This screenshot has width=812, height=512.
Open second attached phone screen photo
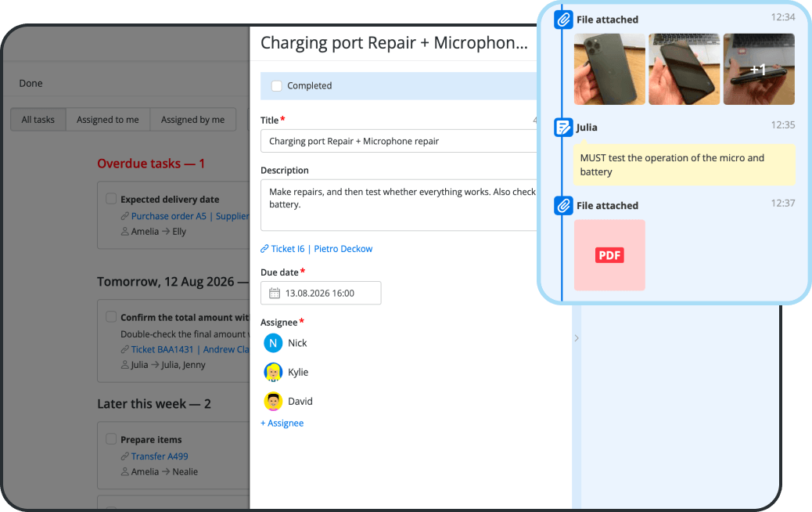(684, 70)
